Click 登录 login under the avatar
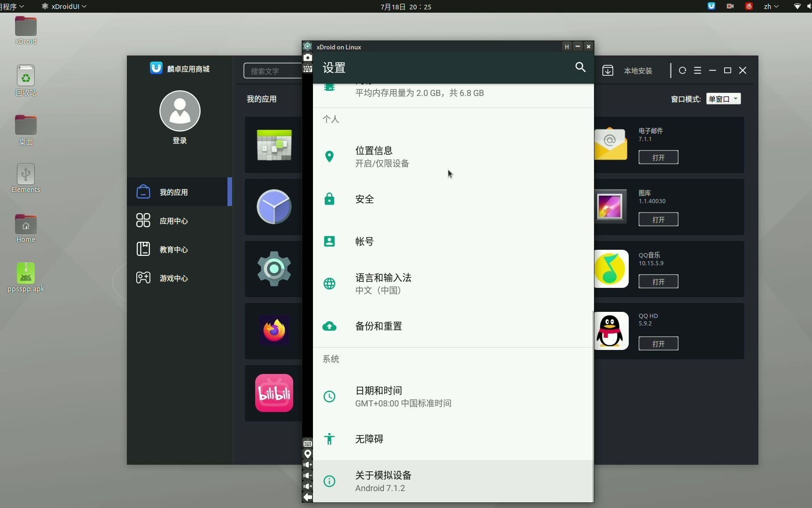This screenshot has height=508, width=812. [180, 141]
